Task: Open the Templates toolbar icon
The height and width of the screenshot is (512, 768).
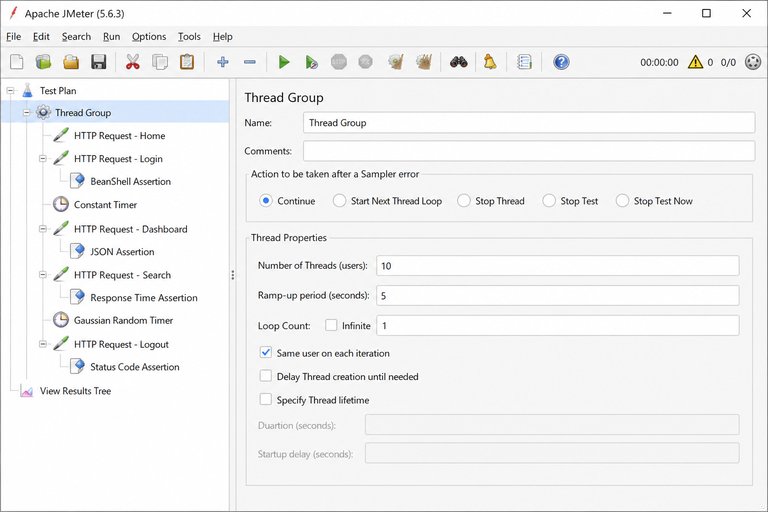Action: (44, 62)
